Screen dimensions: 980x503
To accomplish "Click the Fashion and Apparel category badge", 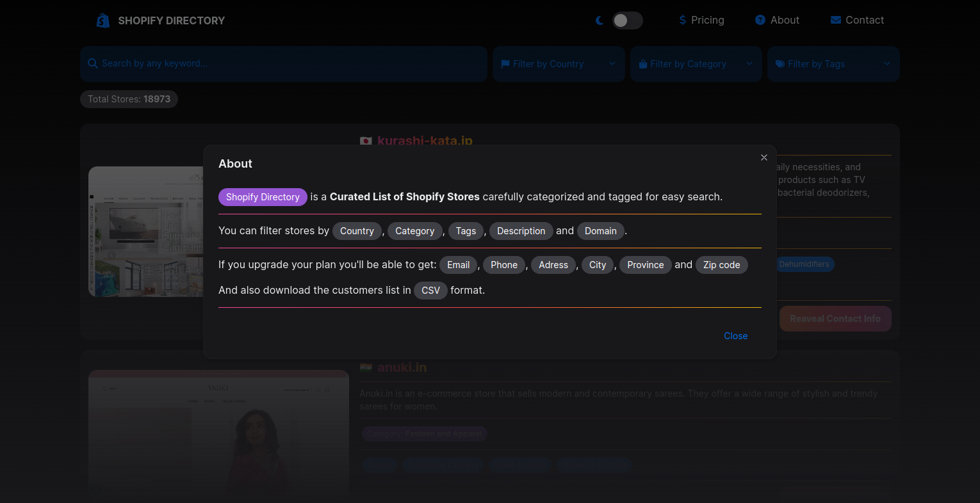I will 425,434.
